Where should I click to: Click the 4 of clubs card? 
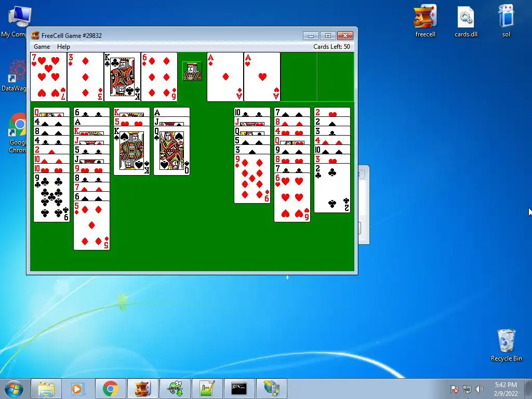[51, 140]
